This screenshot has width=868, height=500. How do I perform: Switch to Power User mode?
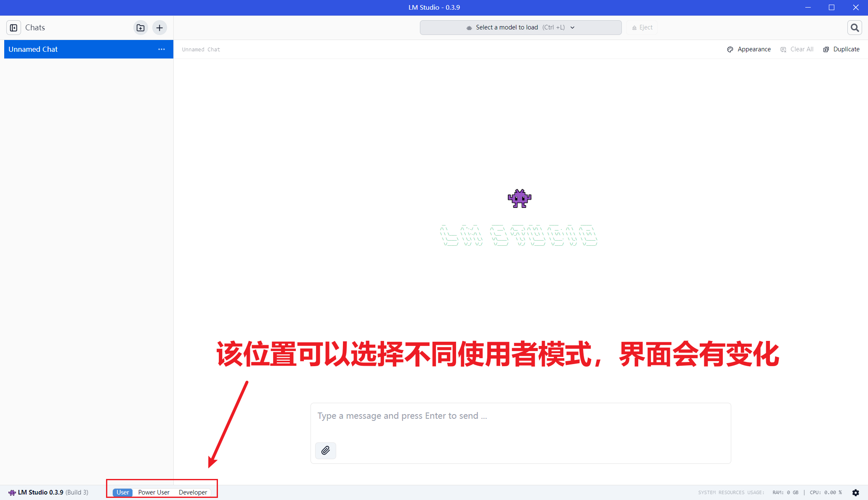pos(154,492)
